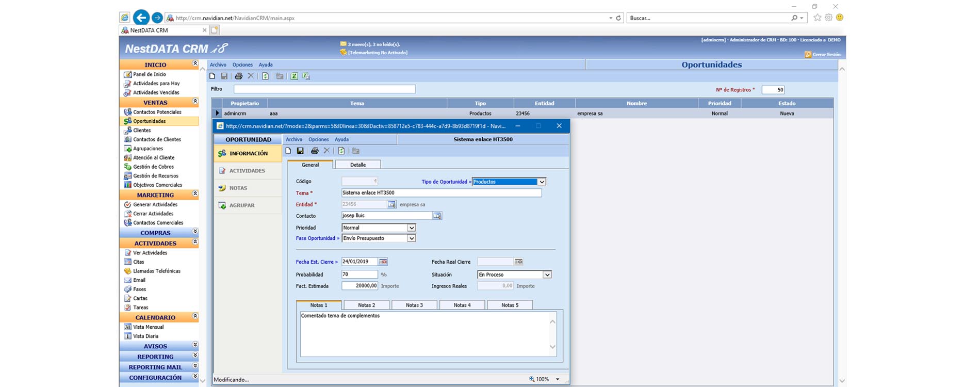Open the Prioridad dropdown
Screen dimensions: 980x387
coord(411,228)
